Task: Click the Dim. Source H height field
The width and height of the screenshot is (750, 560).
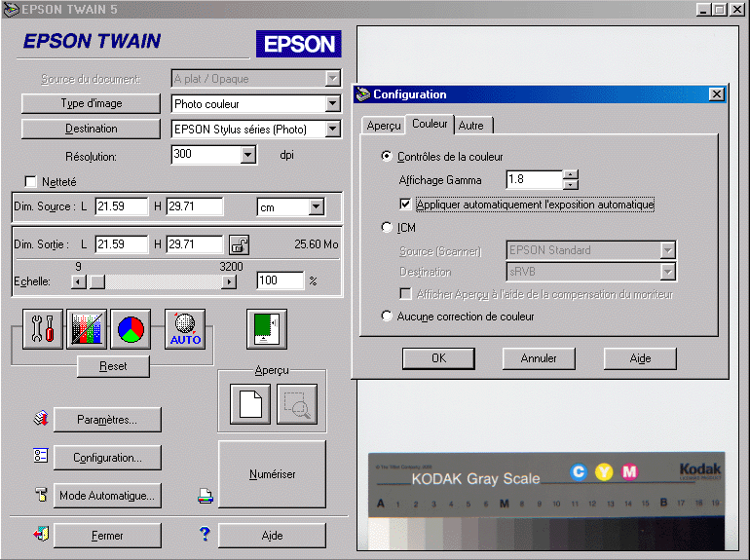Action: pos(195,206)
